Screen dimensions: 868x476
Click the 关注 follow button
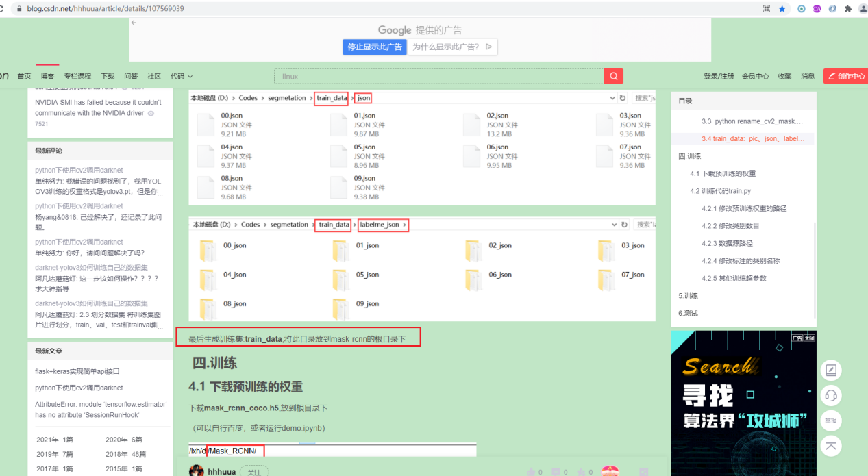click(254, 472)
